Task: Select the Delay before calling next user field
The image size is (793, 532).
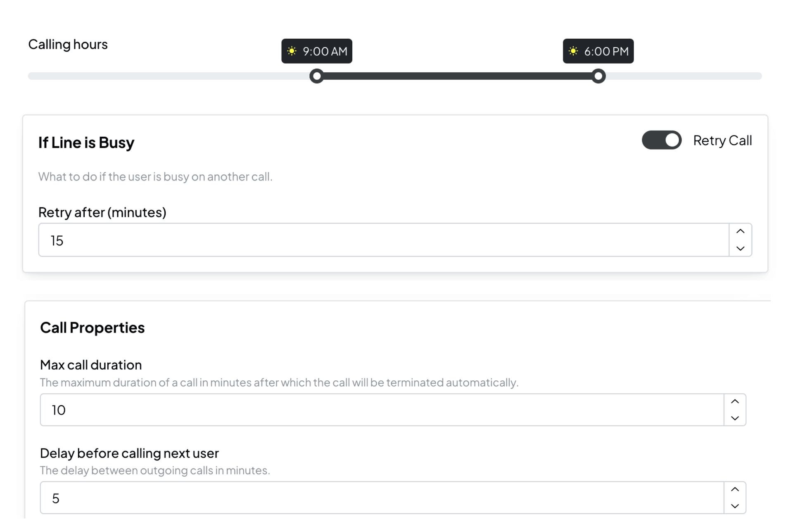Action: pos(382,498)
